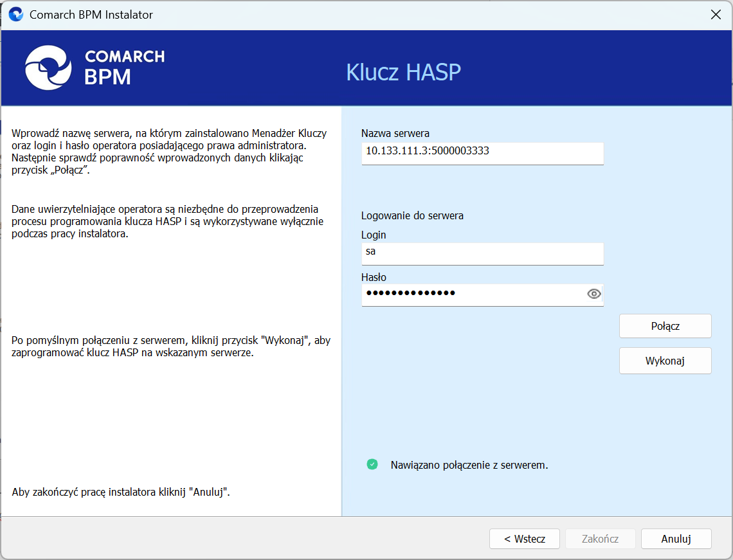This screenshot has width=733, height=560.
Task: Show password using the eye icon
Action: click(593, 294)
